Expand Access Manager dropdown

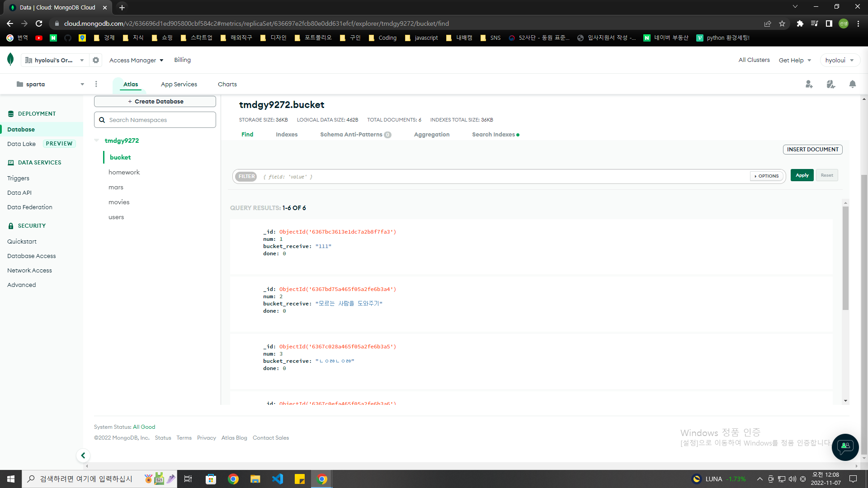click(136, 60)
